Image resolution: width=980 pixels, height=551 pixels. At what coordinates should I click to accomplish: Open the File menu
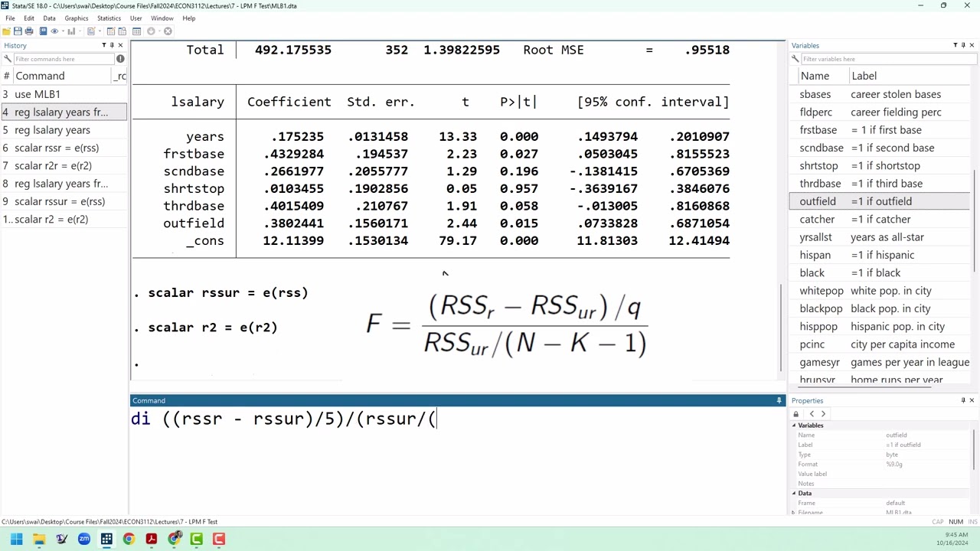[10, 18]
